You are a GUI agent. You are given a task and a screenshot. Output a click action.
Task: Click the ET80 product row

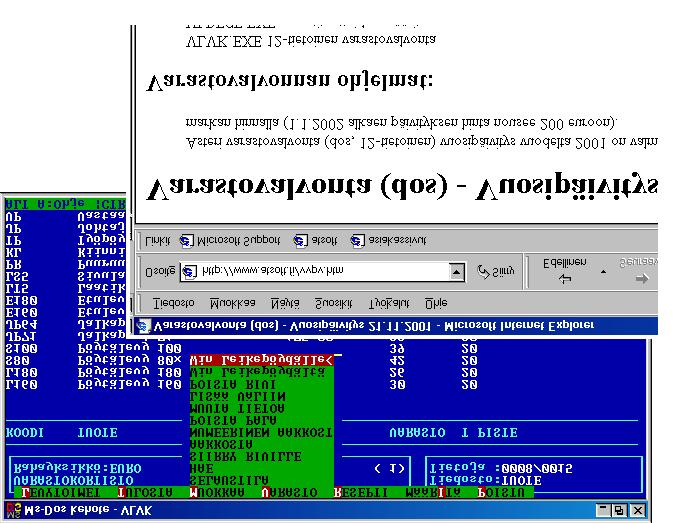pyautogui.click(x=65, y=300)
